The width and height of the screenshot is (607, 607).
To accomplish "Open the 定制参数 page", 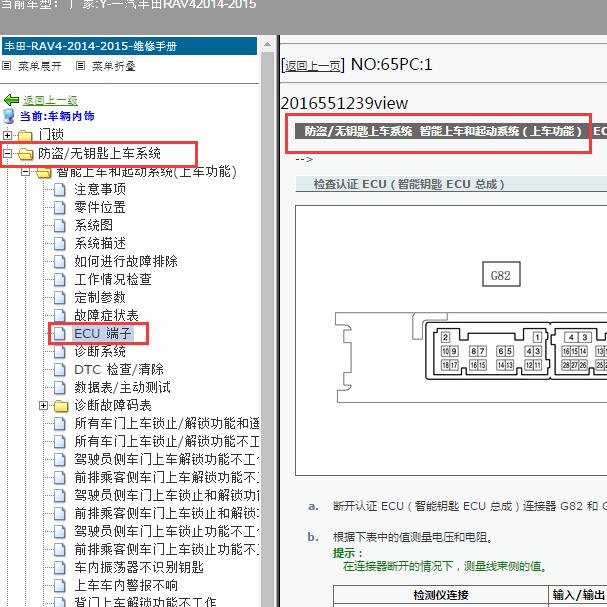I will [x=100, y=297].
